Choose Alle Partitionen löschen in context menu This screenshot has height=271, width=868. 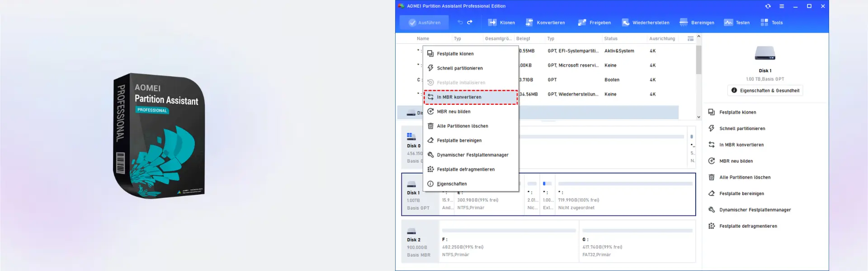471,126
